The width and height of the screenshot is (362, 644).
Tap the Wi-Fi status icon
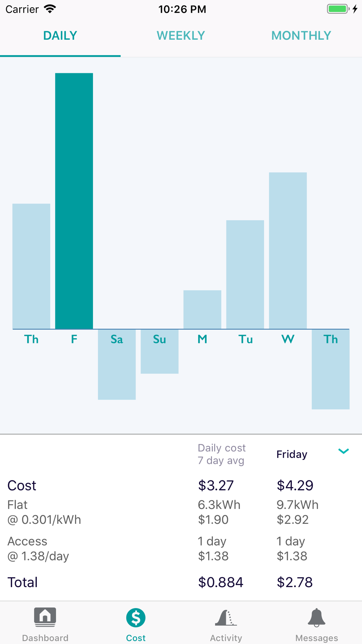50,9
